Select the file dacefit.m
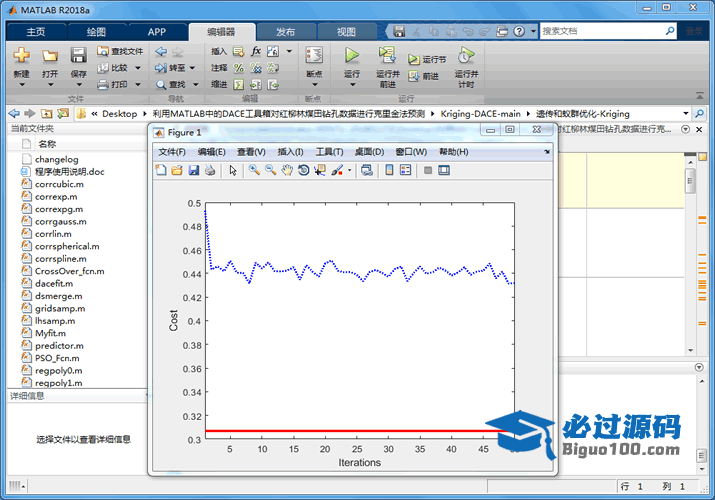The width and height of the screenshot is (715, 500). [x=54, y=284]
